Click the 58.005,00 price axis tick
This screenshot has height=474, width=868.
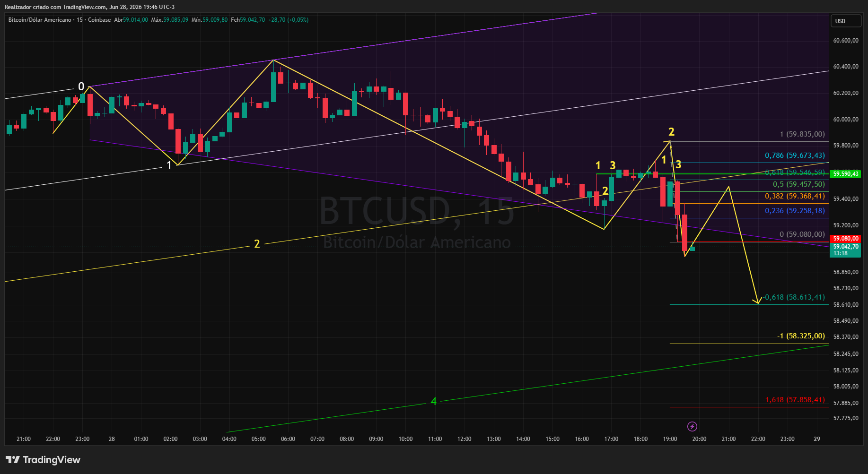(x=846, y=387)
